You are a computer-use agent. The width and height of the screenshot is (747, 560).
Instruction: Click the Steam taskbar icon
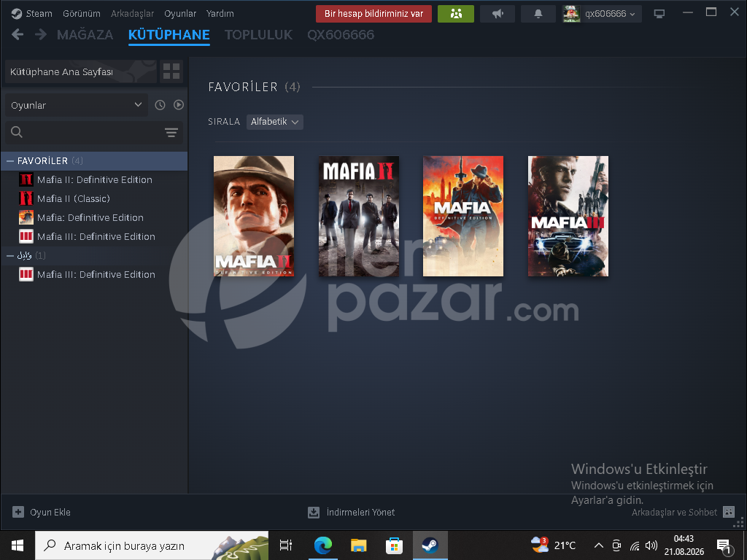click(x=430, y=545)
